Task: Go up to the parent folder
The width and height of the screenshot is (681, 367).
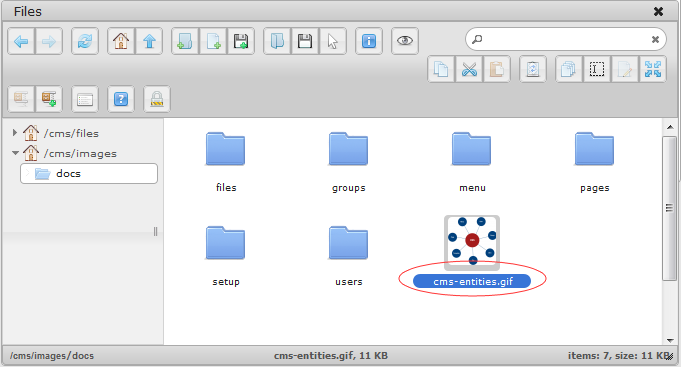Action: pos(149,41)
